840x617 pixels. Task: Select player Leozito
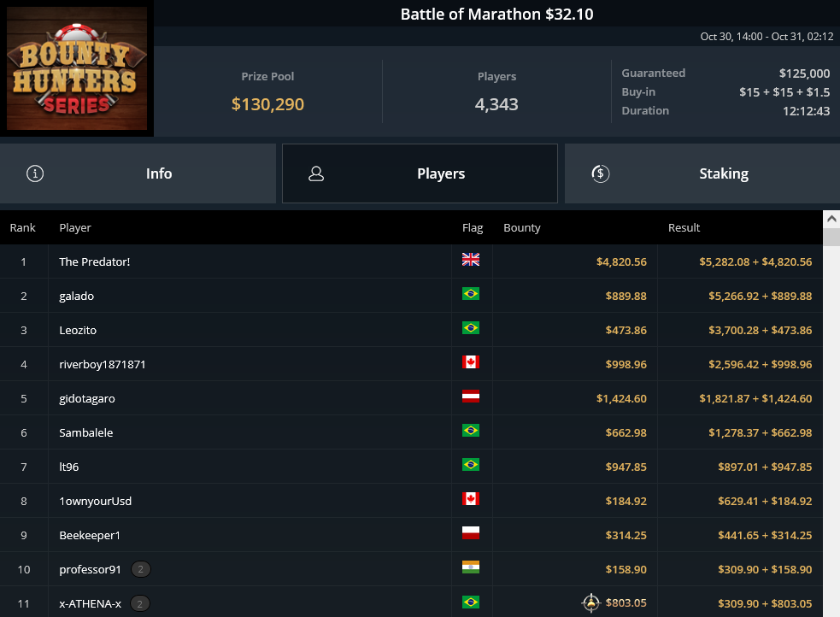pyautogui.click(x=78, y=330)
